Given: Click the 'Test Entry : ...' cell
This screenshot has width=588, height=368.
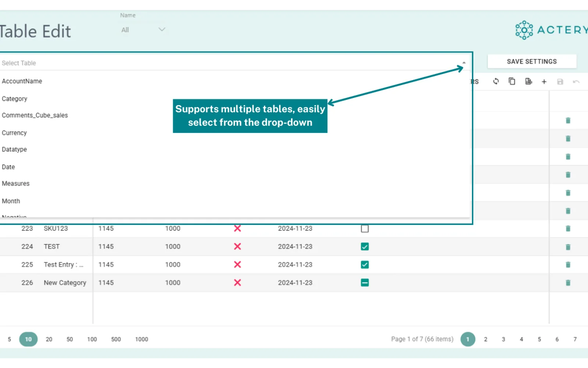Looking at the screenshot, I should click(64, 265).
